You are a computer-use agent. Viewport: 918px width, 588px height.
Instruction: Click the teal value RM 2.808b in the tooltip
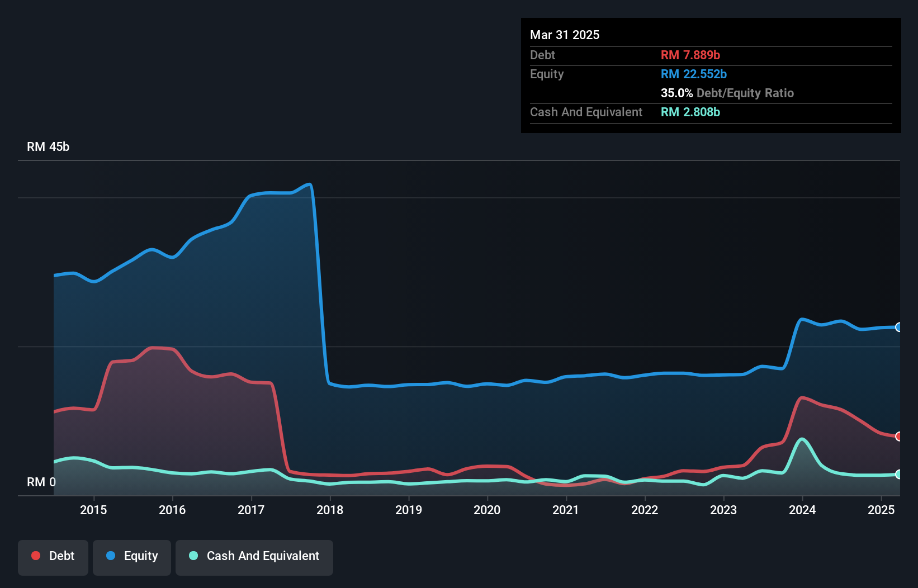point(690,112)
